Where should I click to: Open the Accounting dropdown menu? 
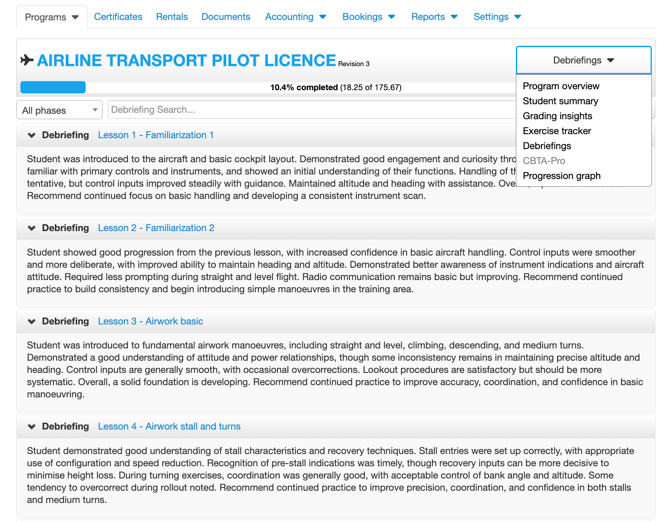point(295,17)
